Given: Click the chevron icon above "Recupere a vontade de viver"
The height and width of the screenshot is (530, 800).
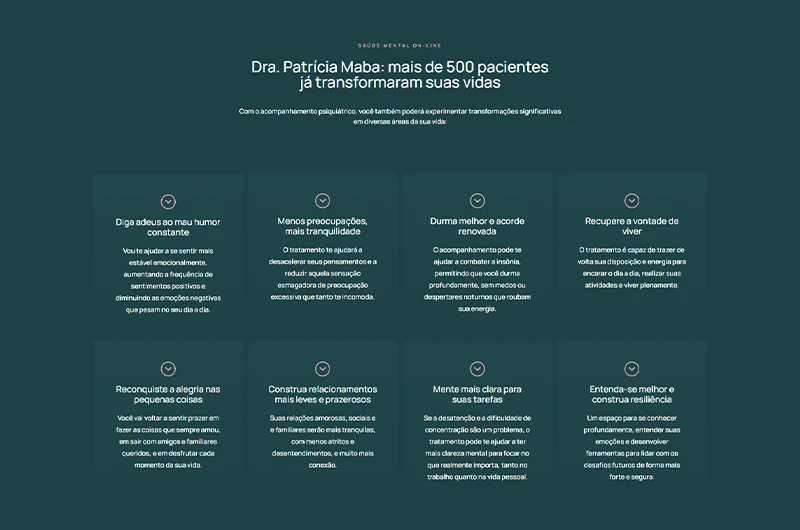Looking at the screenshot, I should click(632, 201).
